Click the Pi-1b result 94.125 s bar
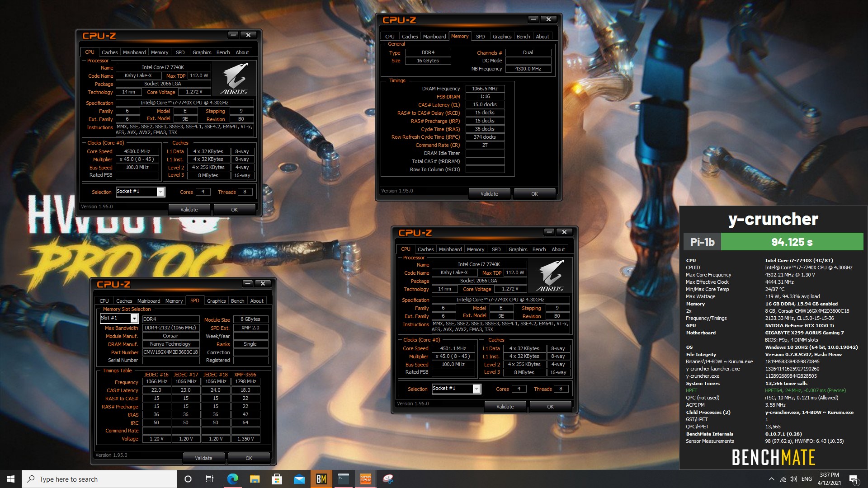Screen dimensions: 868x488 [x=792, y=242]
